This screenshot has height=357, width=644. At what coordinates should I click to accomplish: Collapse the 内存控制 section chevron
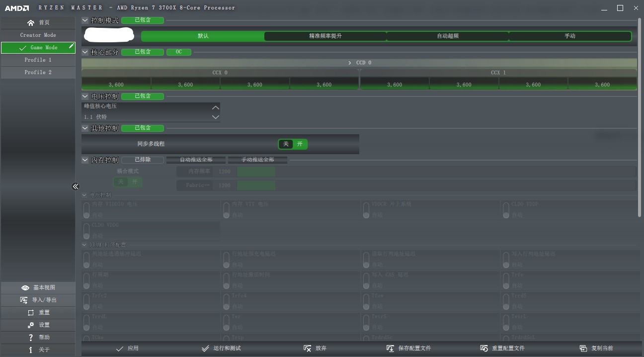point(85,160)
